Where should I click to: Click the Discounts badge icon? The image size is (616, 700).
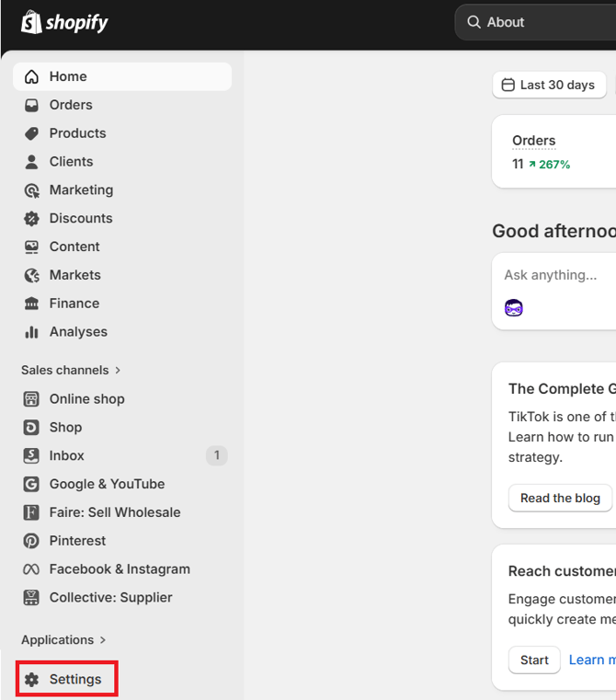coord(31,218)
